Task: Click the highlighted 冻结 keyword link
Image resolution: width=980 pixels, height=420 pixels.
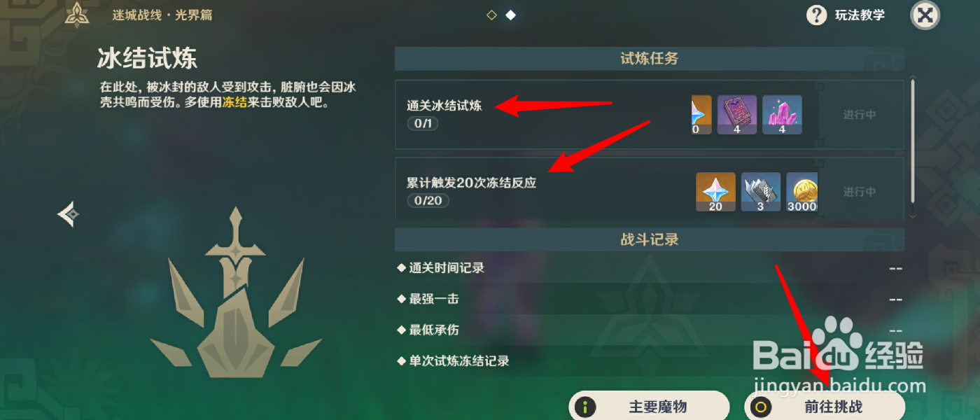Action: click(x=234, y=103)
